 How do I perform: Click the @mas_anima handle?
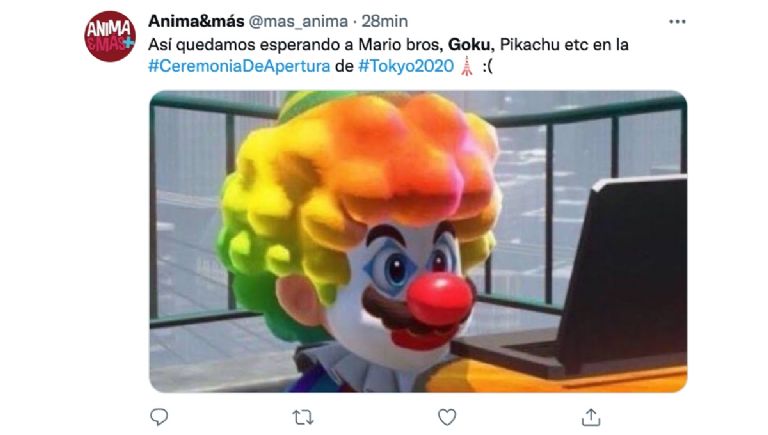(x=298, y=22)
